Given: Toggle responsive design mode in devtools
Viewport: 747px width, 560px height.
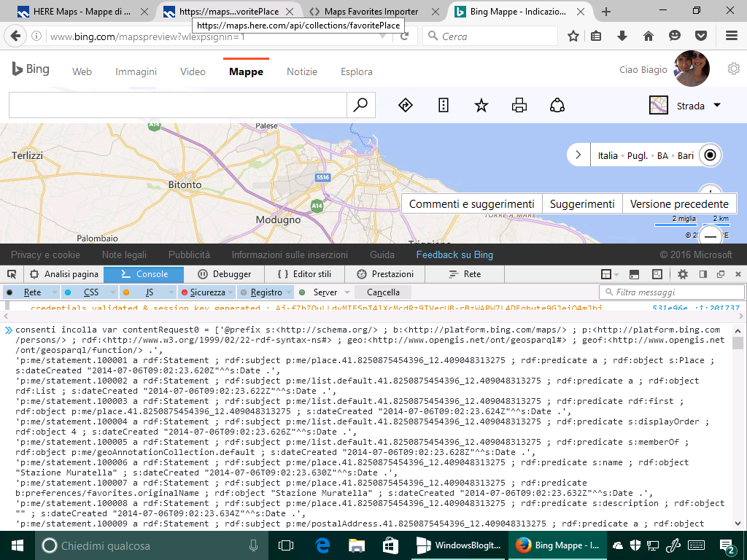Looking at the screenshot, I should [x=657, y=274].
